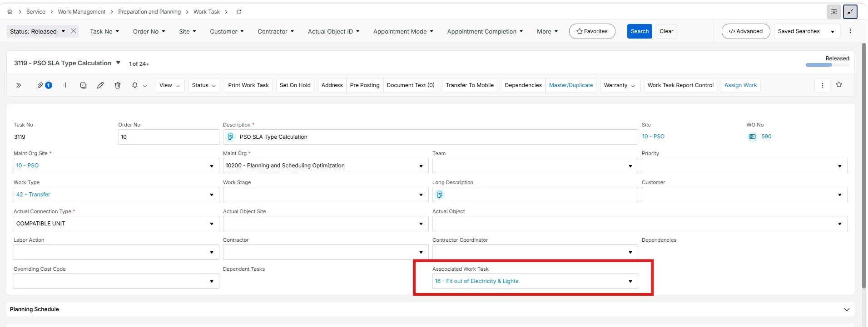Remove the Status: Released filter
This screenshot has height=327, width=868.
[74, 31]
